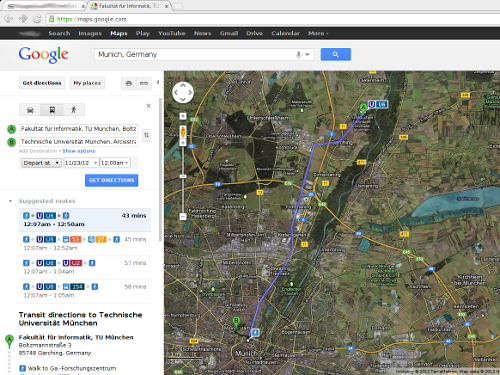Click the blue search magnifier button
500x375 pixels.
336,54
